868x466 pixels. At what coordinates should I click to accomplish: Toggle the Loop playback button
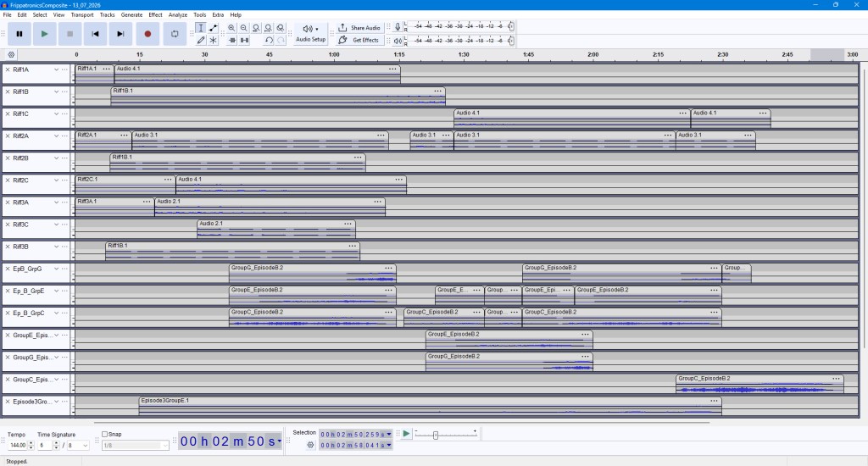[x=175, y=34]
